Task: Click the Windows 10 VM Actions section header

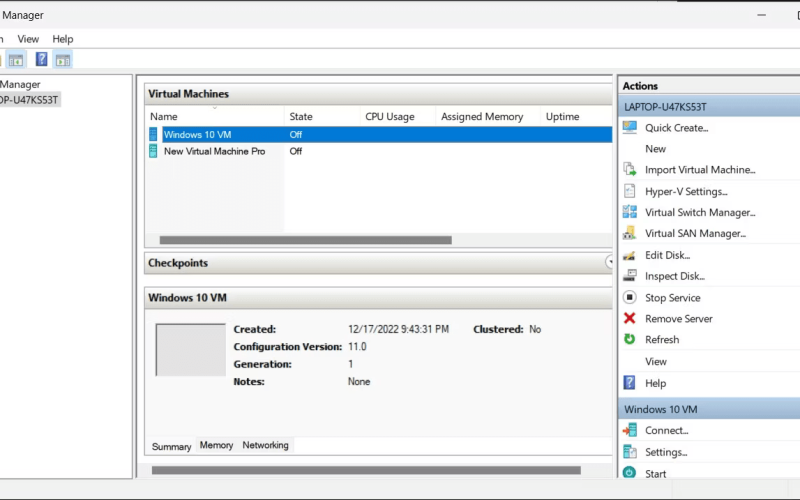Action: click(x=709, y=409)
